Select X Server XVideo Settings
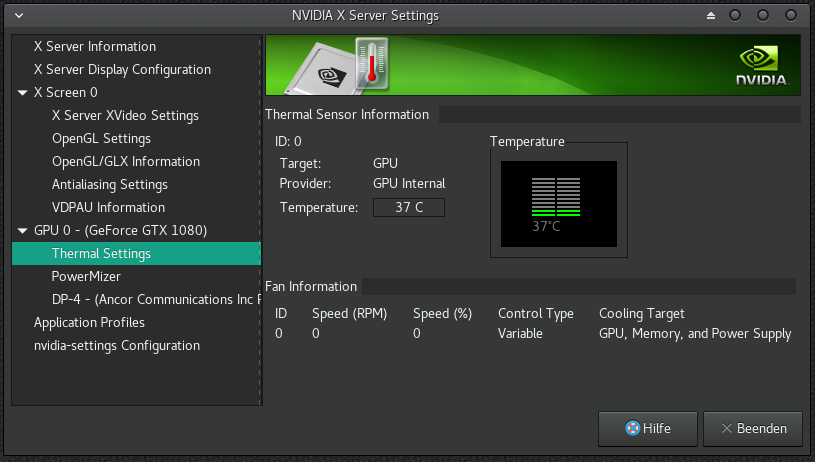 point(125,115)
